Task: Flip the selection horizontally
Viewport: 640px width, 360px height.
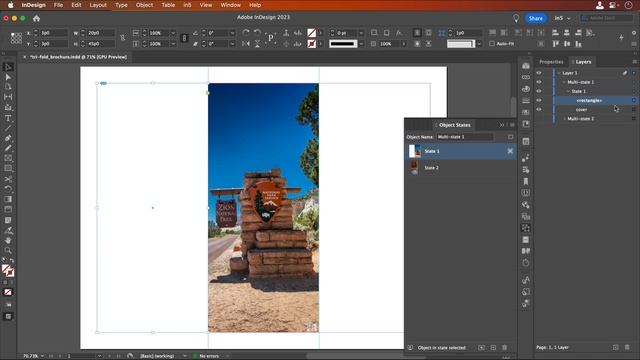Action: [246, 44]
